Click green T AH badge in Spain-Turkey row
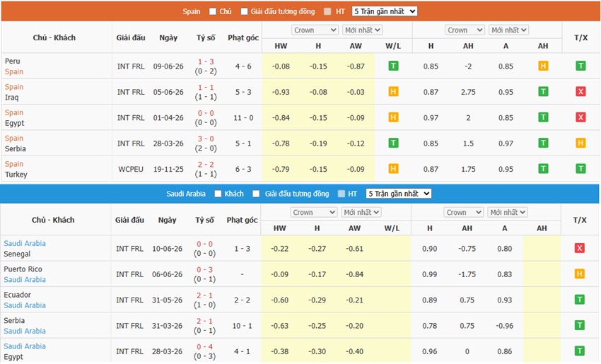Screen dimensions: 601x364 point(543,169)
